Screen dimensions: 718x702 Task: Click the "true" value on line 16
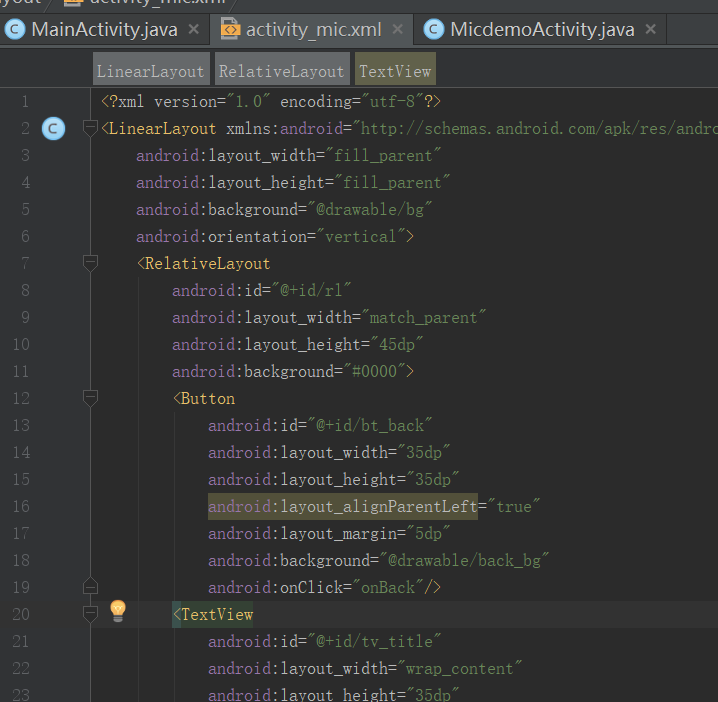514,506
